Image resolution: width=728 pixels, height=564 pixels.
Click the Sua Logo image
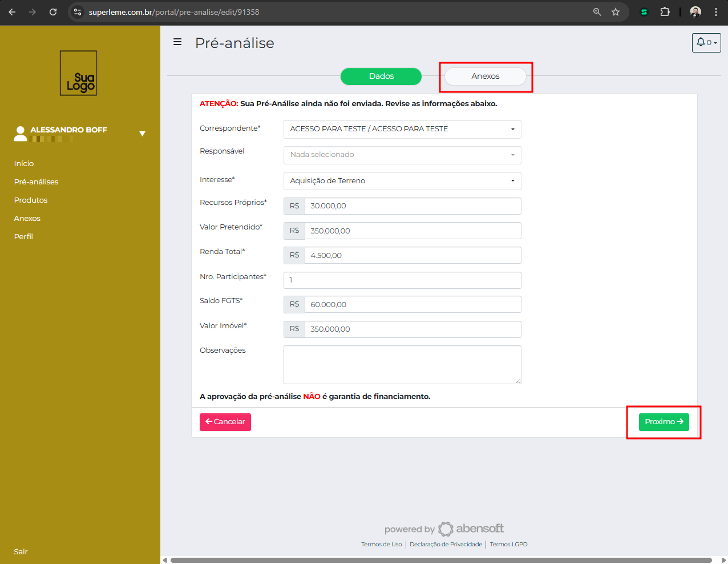coord(79,73)
